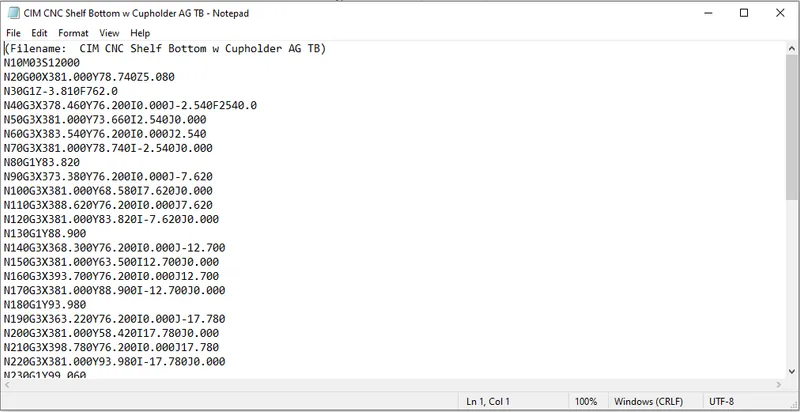Click line N40G3X378.460Y76.200

[x=131, y=106]
